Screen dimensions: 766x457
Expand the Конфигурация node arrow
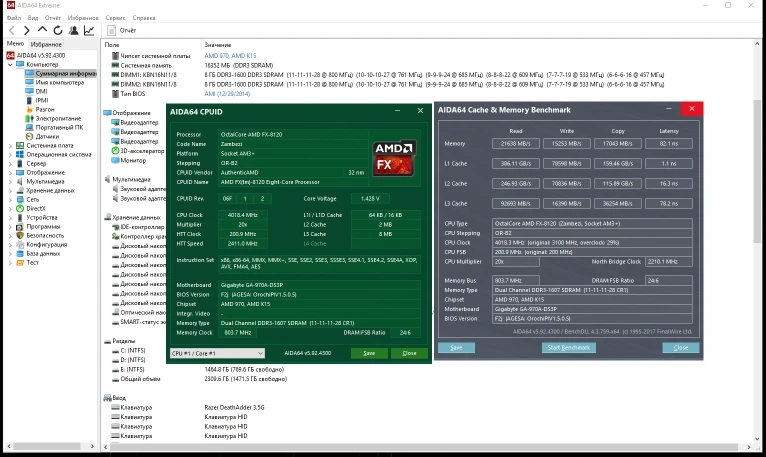(10, 244)
